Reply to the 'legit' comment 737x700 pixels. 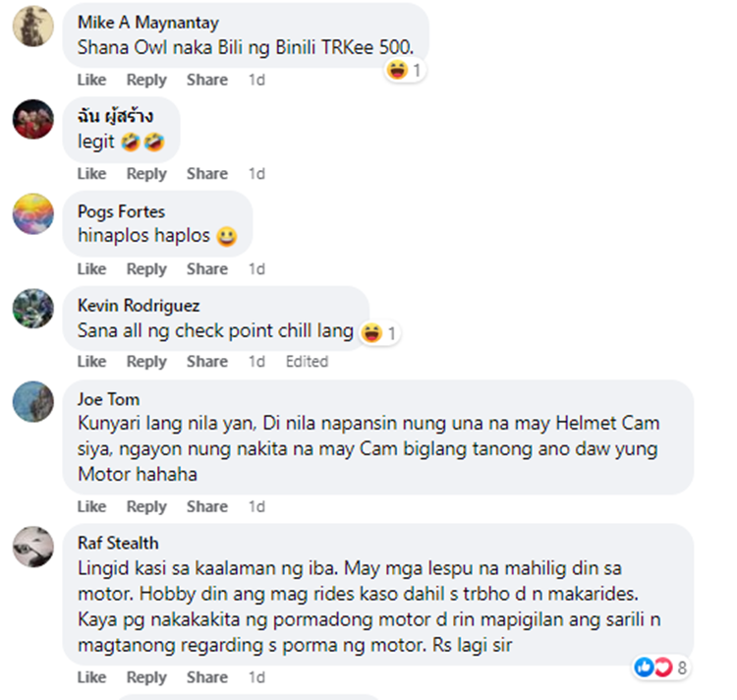coord(146,174)
